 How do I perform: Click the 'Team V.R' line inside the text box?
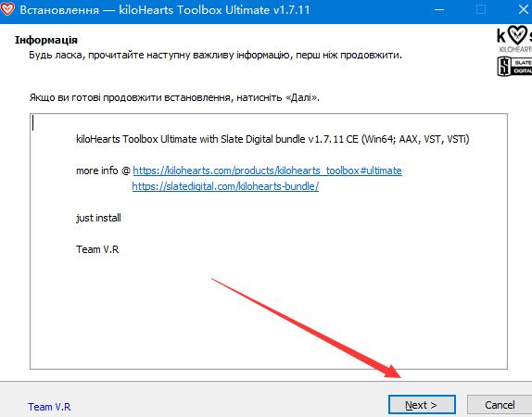[97, 249]
